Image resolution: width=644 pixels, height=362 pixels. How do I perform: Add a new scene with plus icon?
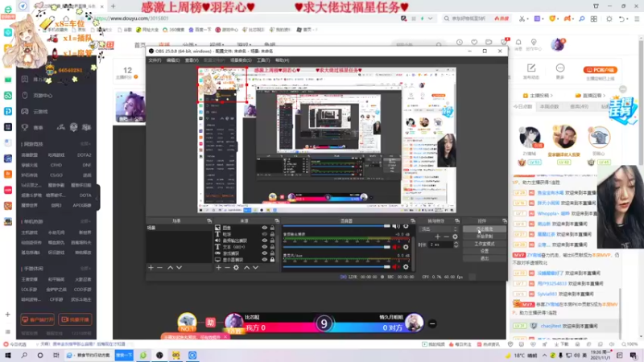point(151,268)
